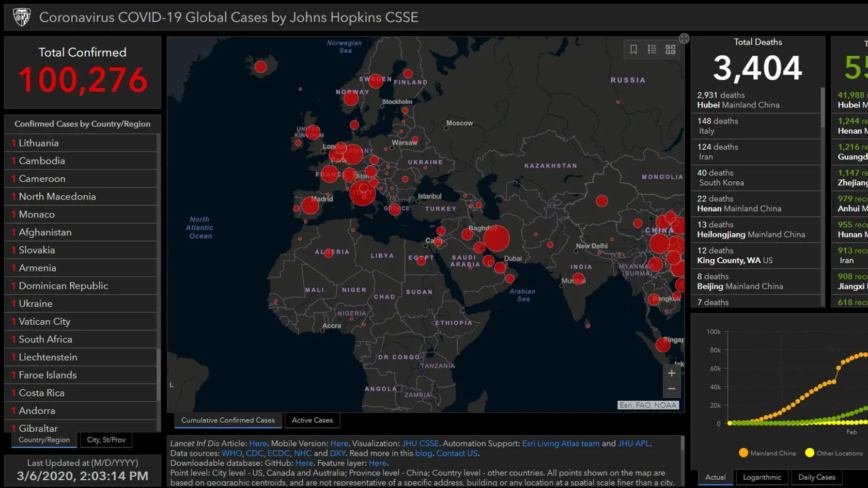Viewport: 868px width, 488px height.
Task: Select the Henan 22 deaths entry
Action: 755,203
